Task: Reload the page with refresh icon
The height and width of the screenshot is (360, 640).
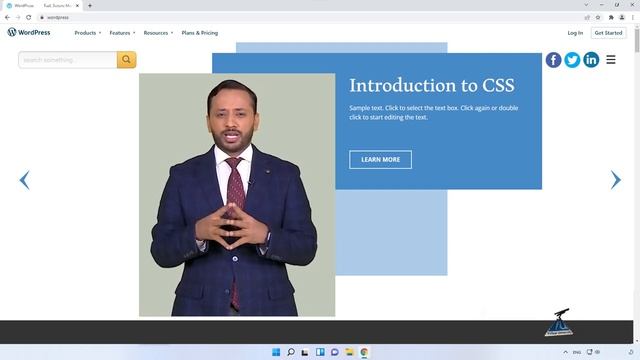Action: 29,17
